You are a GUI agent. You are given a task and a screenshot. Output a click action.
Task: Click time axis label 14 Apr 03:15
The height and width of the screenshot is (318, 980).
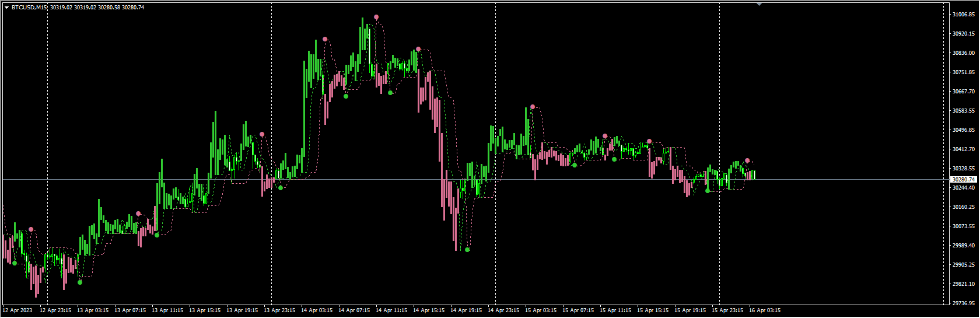point(317,310)
